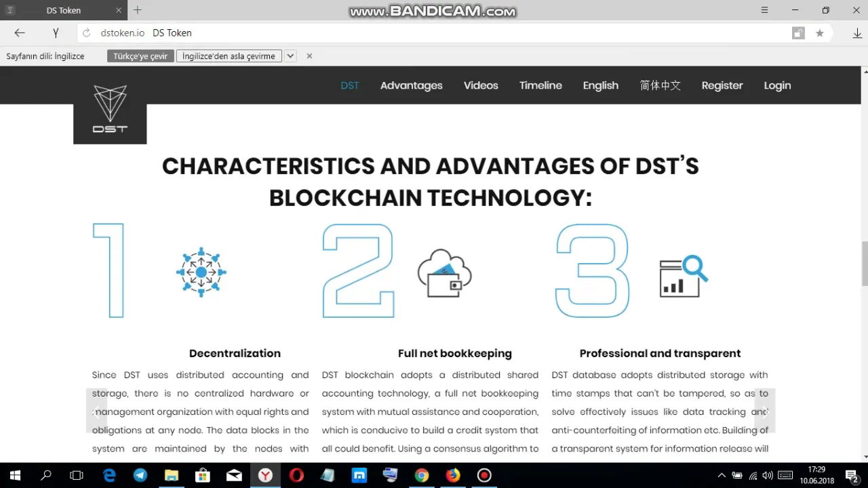Open the browser downloads arrow
The image size is (868, 488).
(x=857, y=33)
